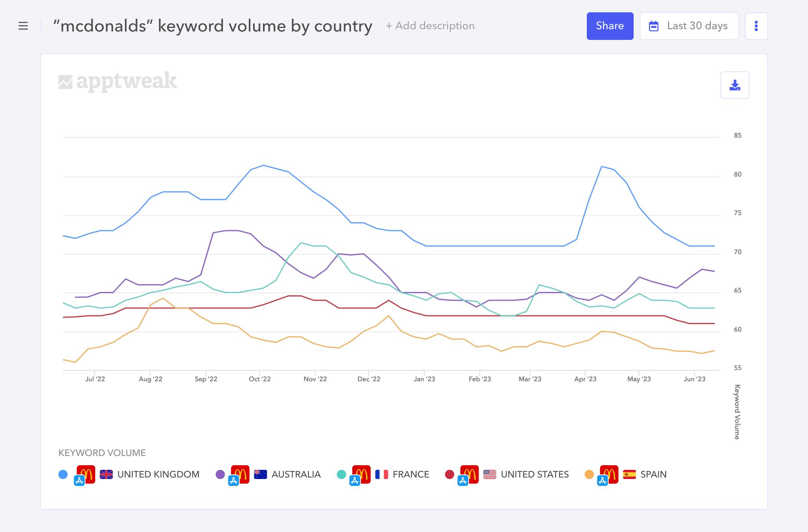Click the Apr '23 axis label on the chart
The height and width of the screenshot is (532, 808).
tap(585, 378)
